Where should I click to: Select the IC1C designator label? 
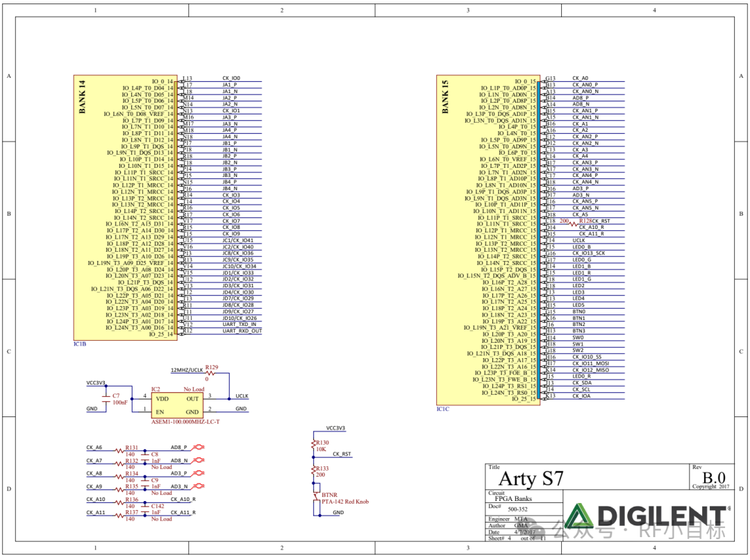(x=443, y=409)
